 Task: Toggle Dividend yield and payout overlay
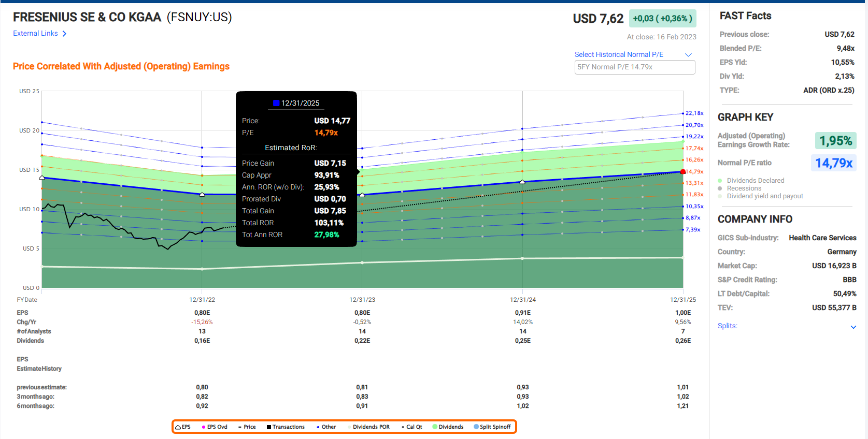pos(720,196)
